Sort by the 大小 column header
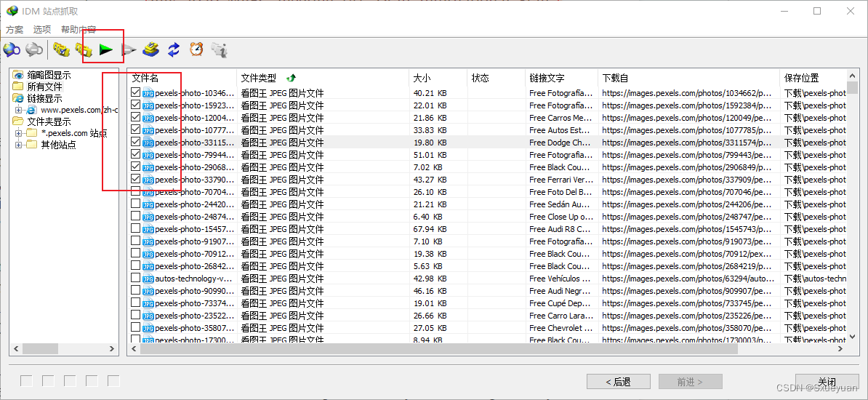Image resolution: width=868 pixels, height=400 pixels. click(438, 78)
